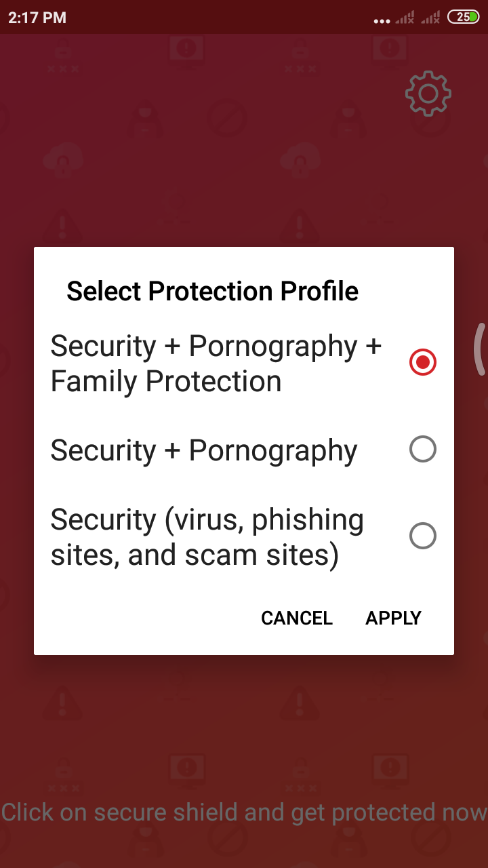The width and height of the screenshot is (488, 868).
Task: Select the Security + Pornography radio button
Action: coord(423,449)
